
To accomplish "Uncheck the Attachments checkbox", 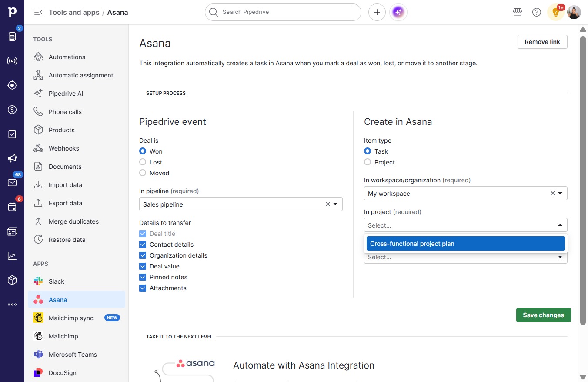I will tap(143, 288).
